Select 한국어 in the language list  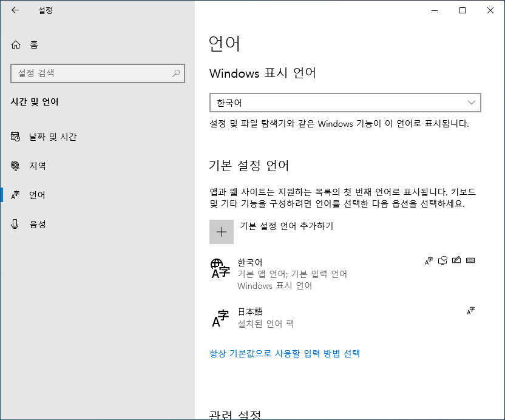(345, 274)
